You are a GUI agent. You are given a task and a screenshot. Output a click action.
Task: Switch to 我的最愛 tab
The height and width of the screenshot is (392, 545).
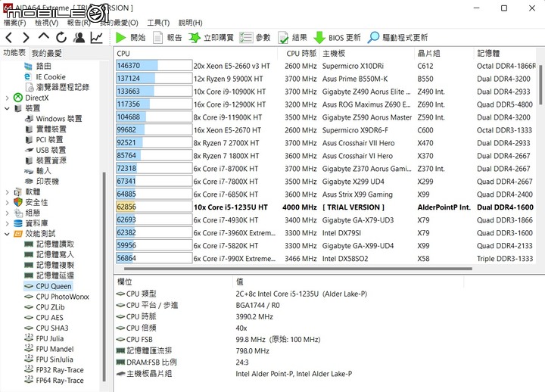pos(47,53)
